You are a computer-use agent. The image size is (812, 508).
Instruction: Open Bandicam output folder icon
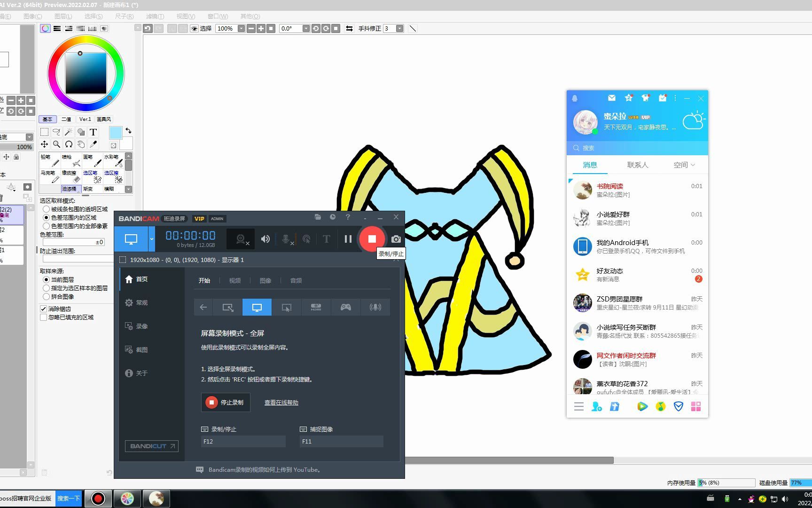point(318,217)
